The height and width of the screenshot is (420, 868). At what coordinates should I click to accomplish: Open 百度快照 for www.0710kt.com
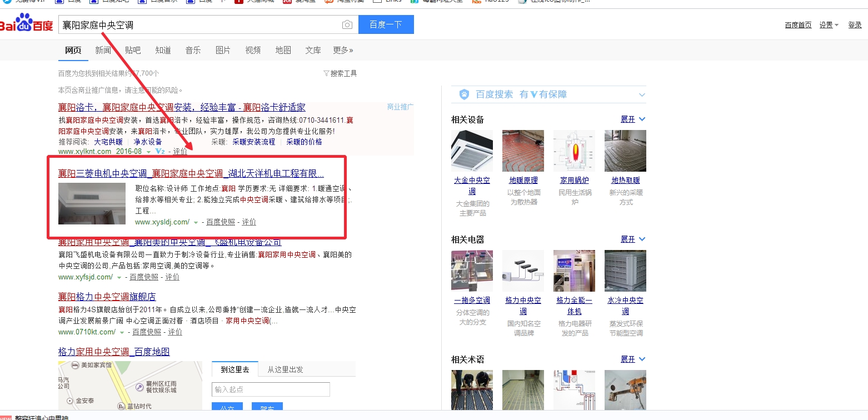click(147, 332)
